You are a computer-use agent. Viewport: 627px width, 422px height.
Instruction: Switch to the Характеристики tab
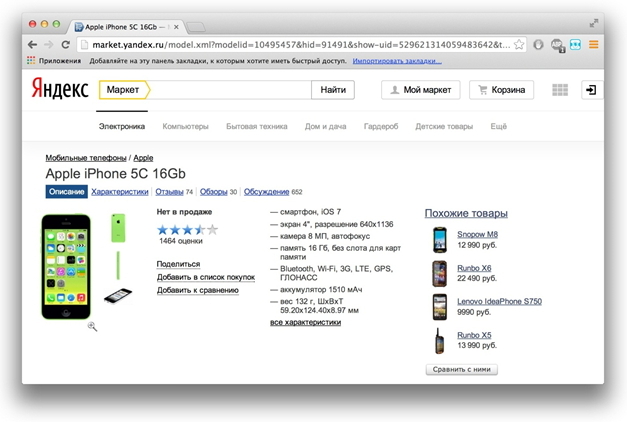coord(119,191)
